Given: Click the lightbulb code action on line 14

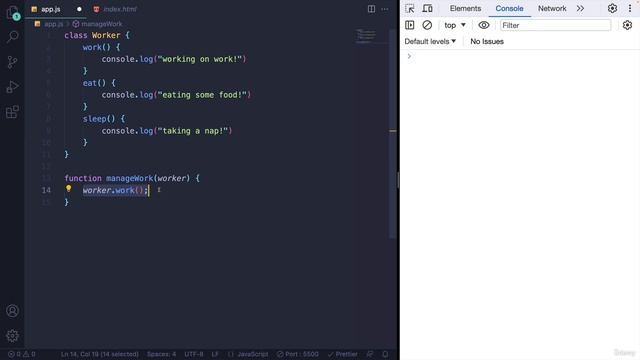Looking at the screenshot, I should tap(69, 189).
